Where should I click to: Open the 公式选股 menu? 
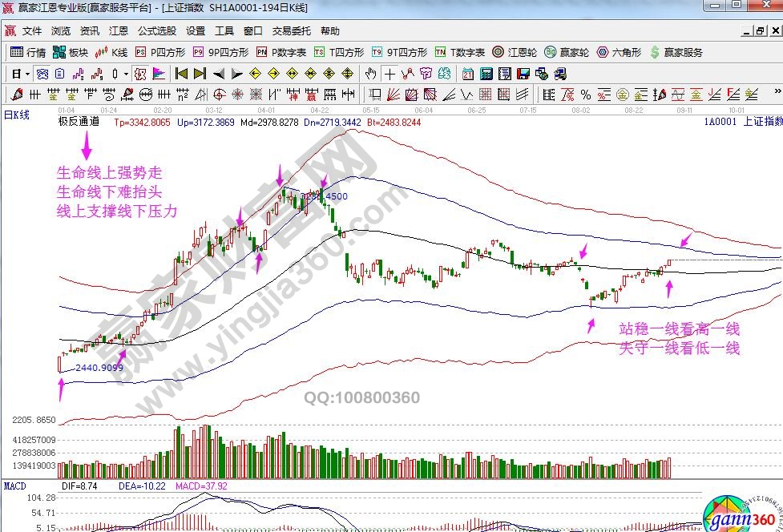[156, 31]
